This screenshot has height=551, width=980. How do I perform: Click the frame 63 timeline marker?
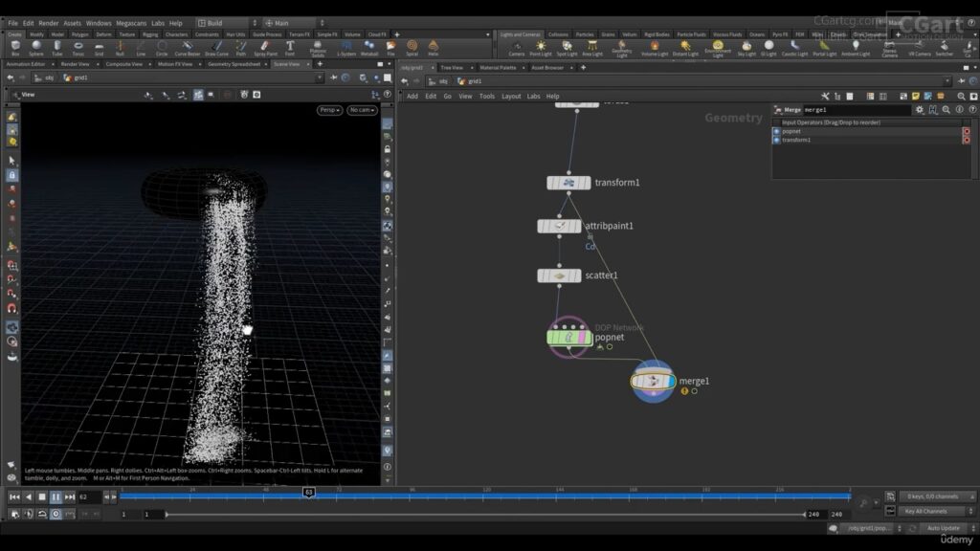309,493
